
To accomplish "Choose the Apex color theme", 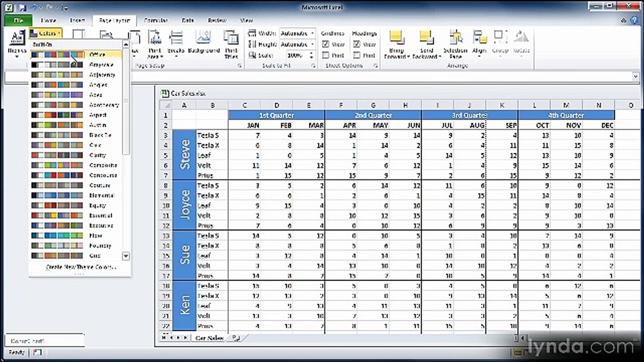I will click(75, 95).
